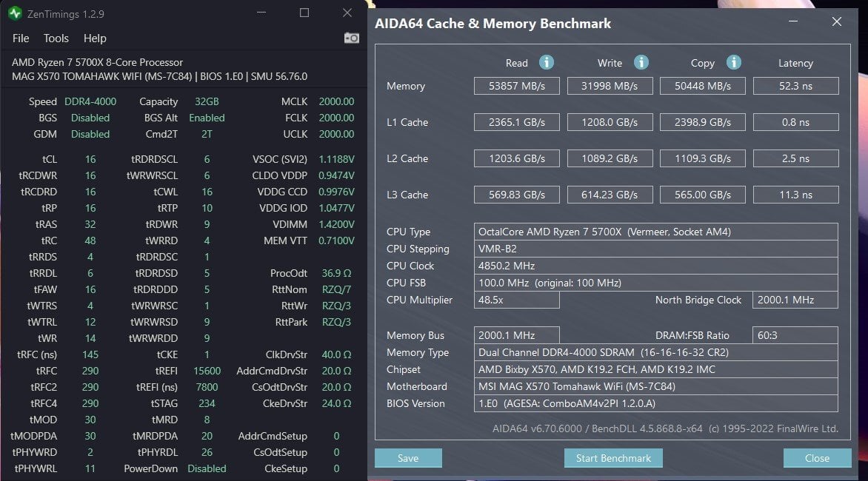The image size is (868, 481).
Task: Click the RttNom RZQ/7 value
Action: pos(336,289)
